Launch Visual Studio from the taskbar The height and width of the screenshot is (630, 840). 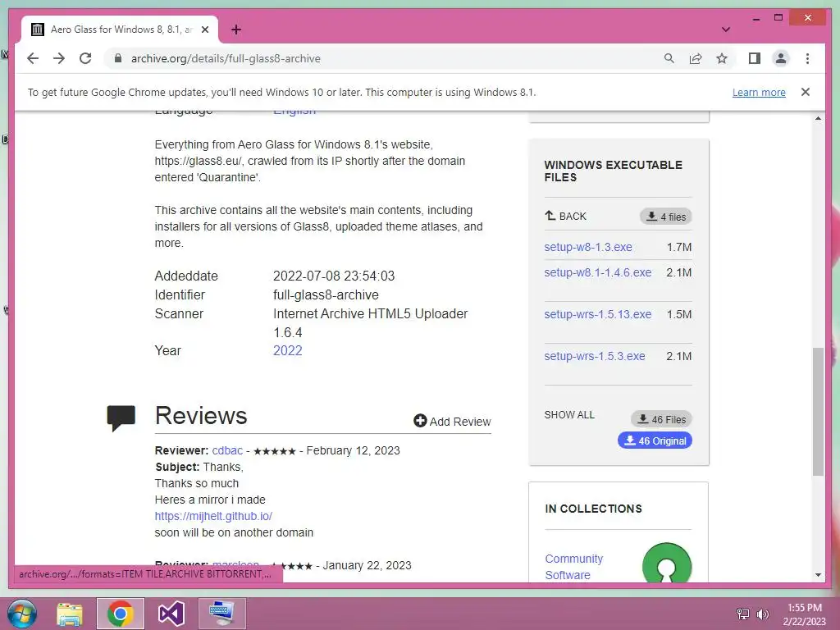pos(171,614)
